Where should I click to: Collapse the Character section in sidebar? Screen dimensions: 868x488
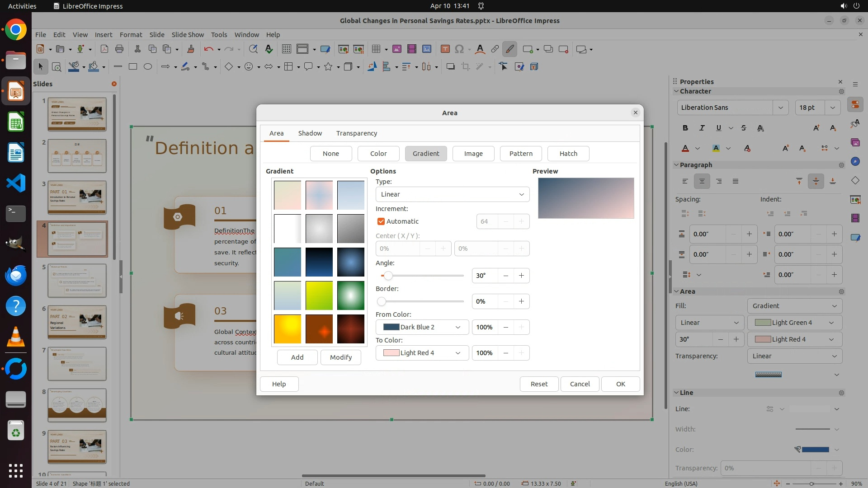(x=677, y=91)
